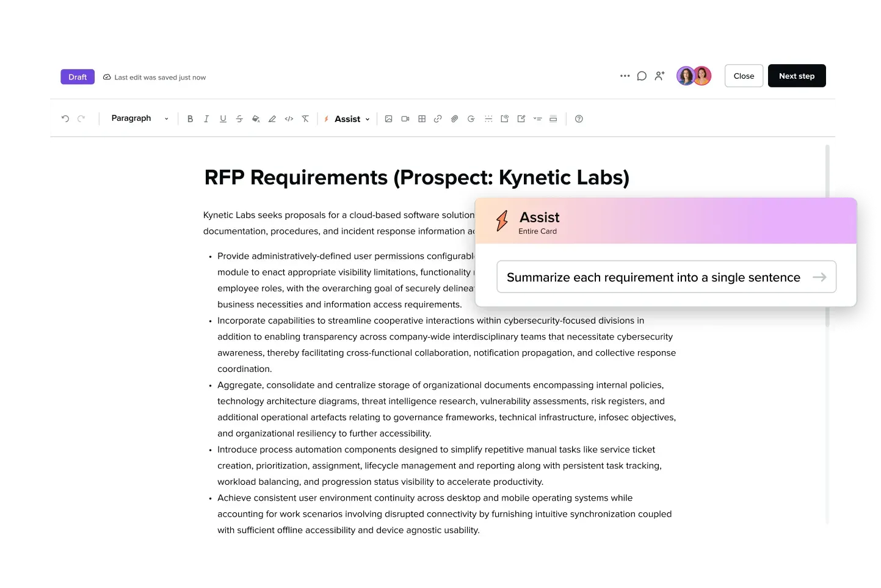Click bullet starting 'Achieve consistent user environment'
This screenshot has width=881, height=588.
point(444,514)
